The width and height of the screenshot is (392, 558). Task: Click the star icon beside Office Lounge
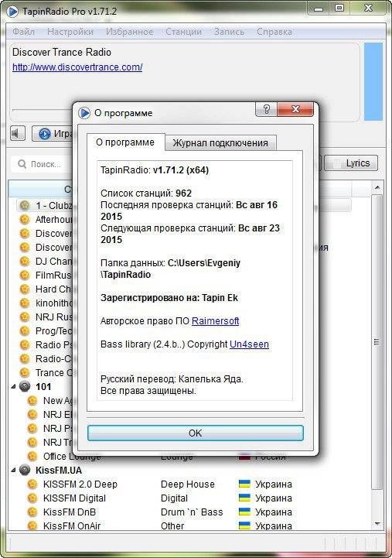[x=32, y=456]
